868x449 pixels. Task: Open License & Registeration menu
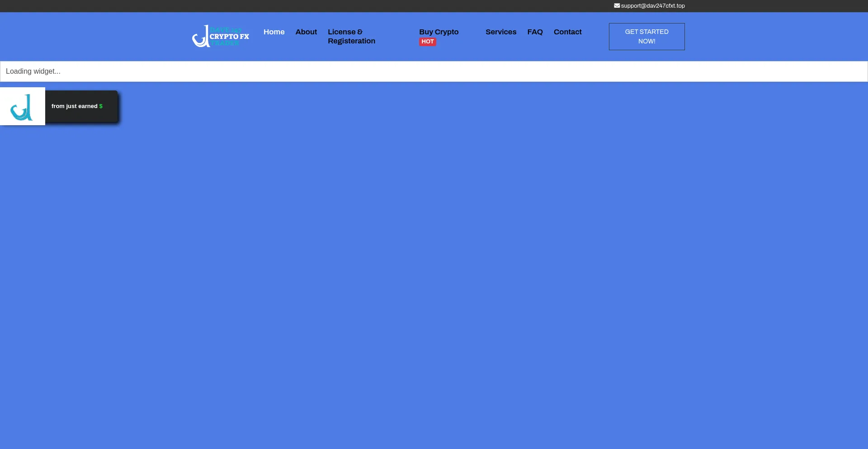(x=351, y=37)
